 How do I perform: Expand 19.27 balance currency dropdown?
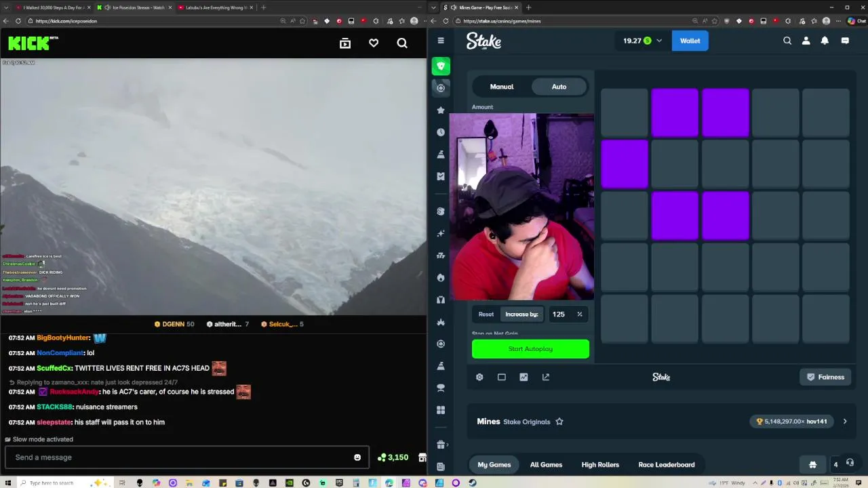click(658, 41)
